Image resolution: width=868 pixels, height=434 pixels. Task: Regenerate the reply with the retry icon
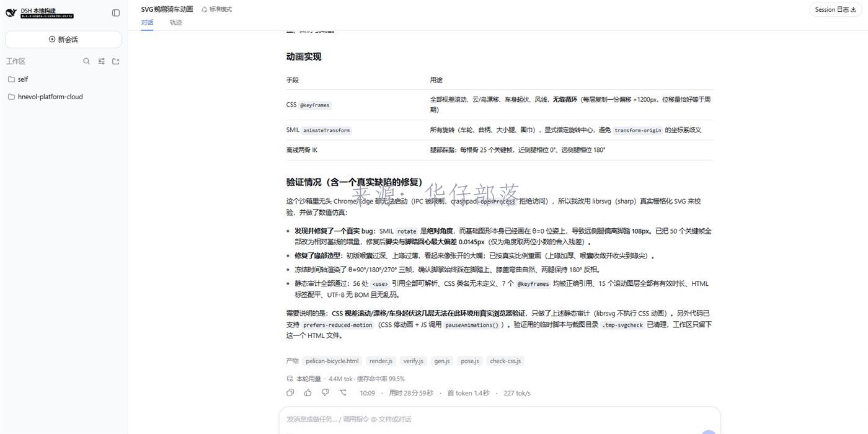[343, 392]
